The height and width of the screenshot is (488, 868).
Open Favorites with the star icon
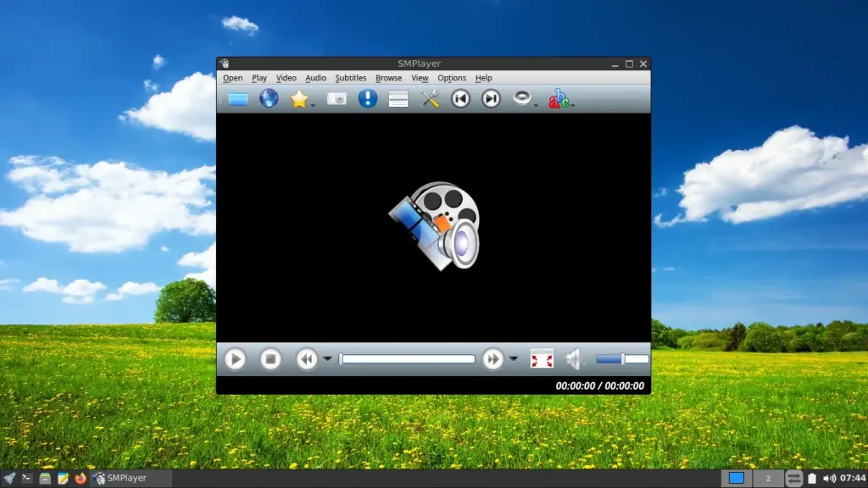click(299, 99)
